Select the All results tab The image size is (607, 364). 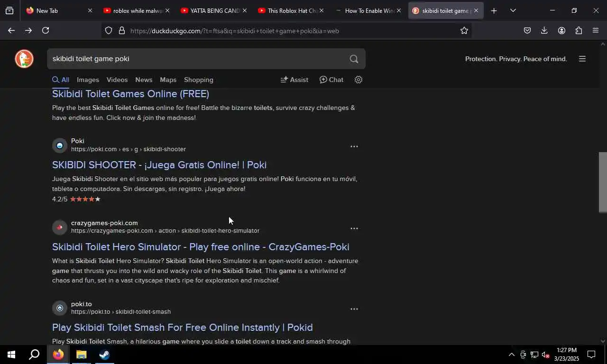(61, 80)
